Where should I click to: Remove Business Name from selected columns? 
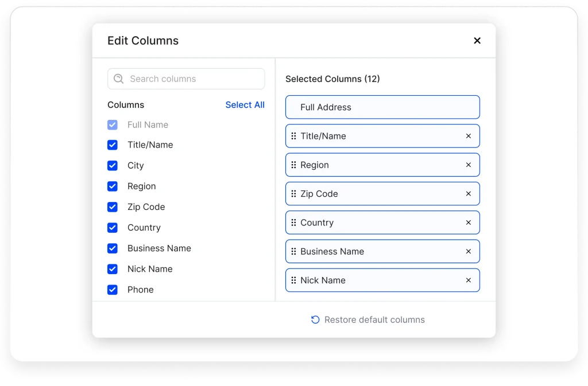tap(469, 251)
